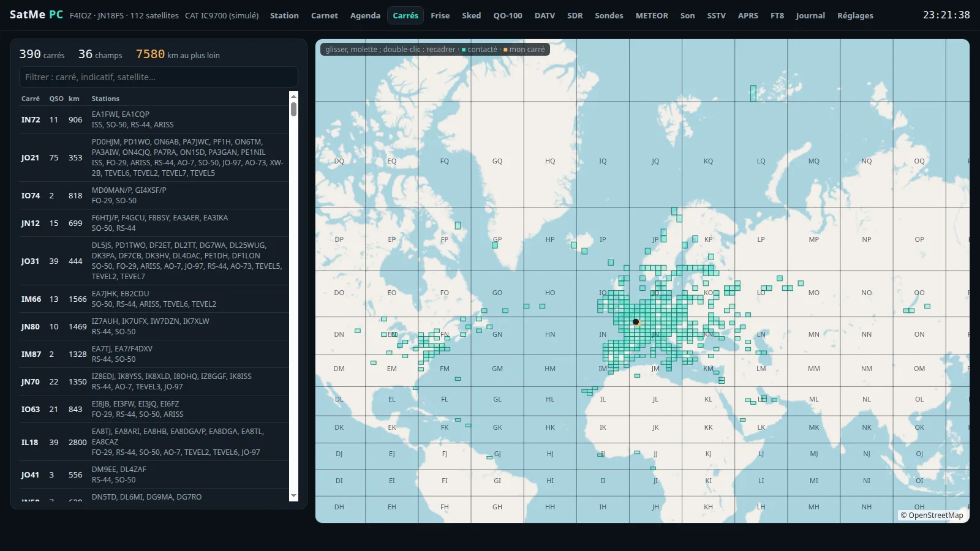The height and width of the screenshot is (551, 980).
Task: Select the IM66 row
Action: (x=154, y=299)
